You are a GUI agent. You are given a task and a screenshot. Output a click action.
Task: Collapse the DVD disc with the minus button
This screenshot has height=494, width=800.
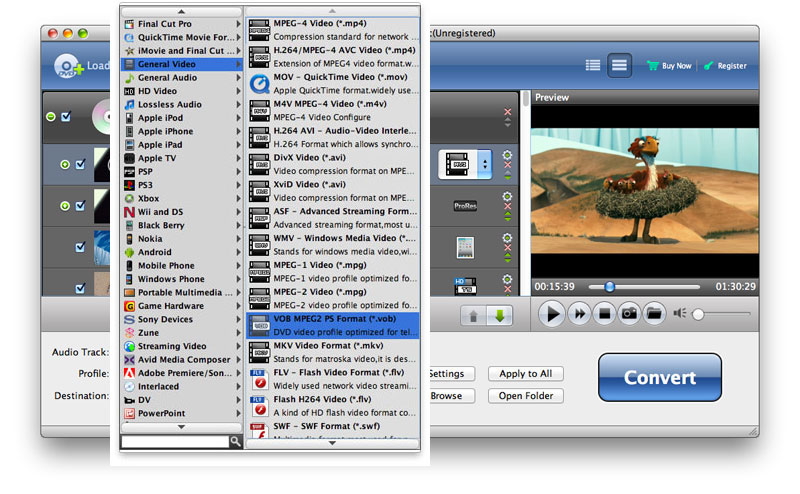51,117
